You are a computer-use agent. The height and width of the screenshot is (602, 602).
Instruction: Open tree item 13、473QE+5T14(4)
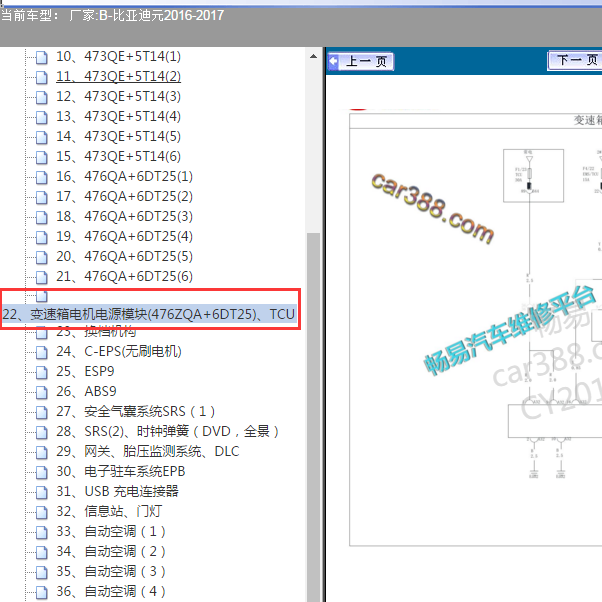pos(118,116)
